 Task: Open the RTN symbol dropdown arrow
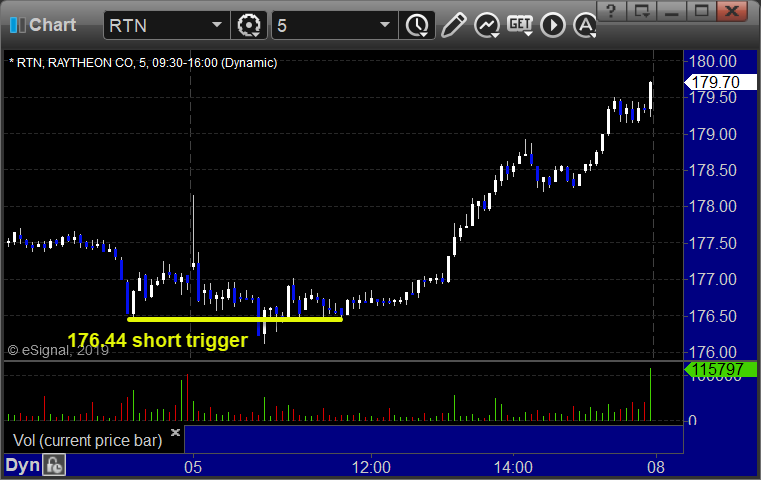[216, 25]
